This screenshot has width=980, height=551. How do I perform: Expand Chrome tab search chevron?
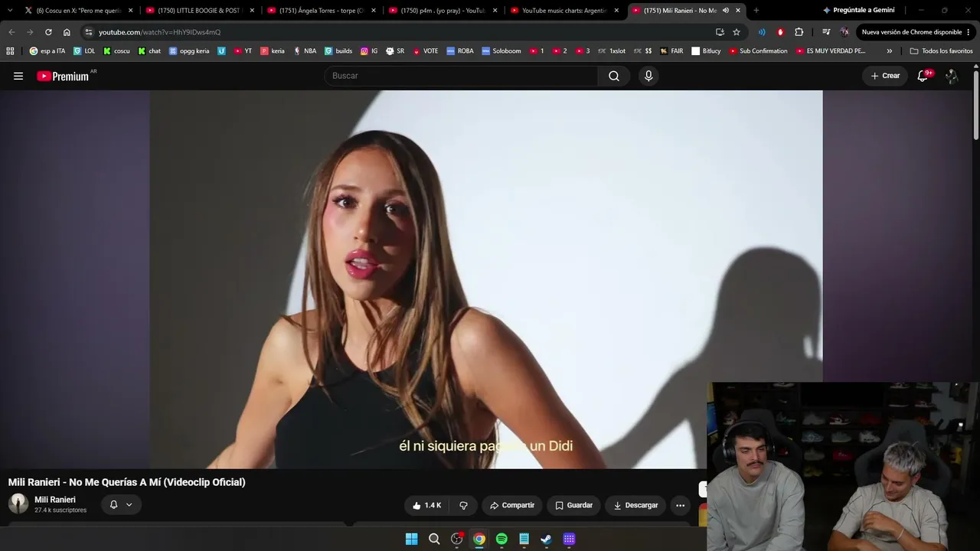pos(10,11)
